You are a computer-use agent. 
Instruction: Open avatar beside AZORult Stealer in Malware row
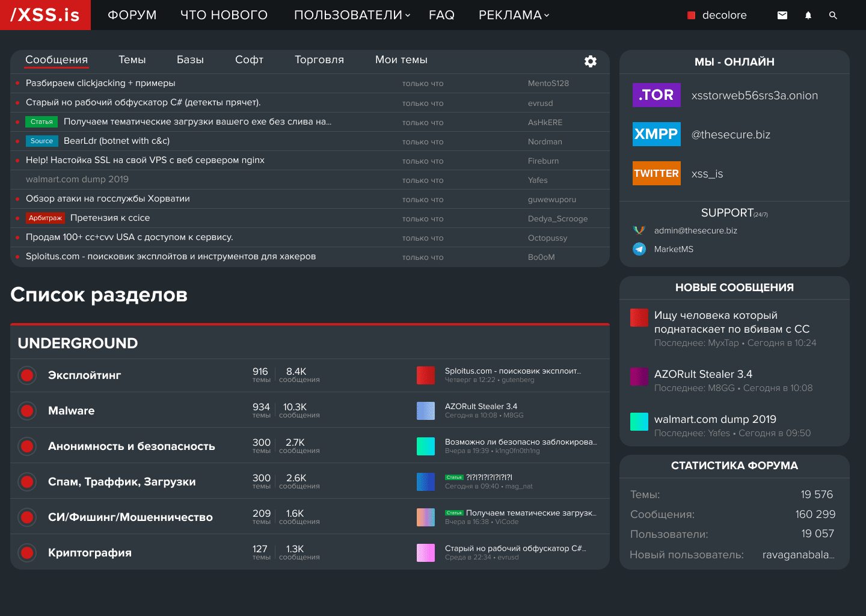pos(426,411)
